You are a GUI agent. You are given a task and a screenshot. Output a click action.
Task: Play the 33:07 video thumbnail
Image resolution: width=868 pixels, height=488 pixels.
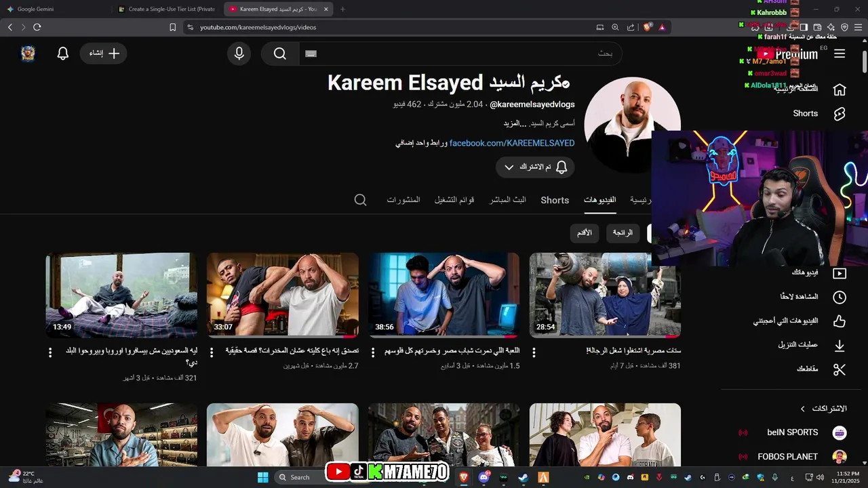[x=282, y=296]
